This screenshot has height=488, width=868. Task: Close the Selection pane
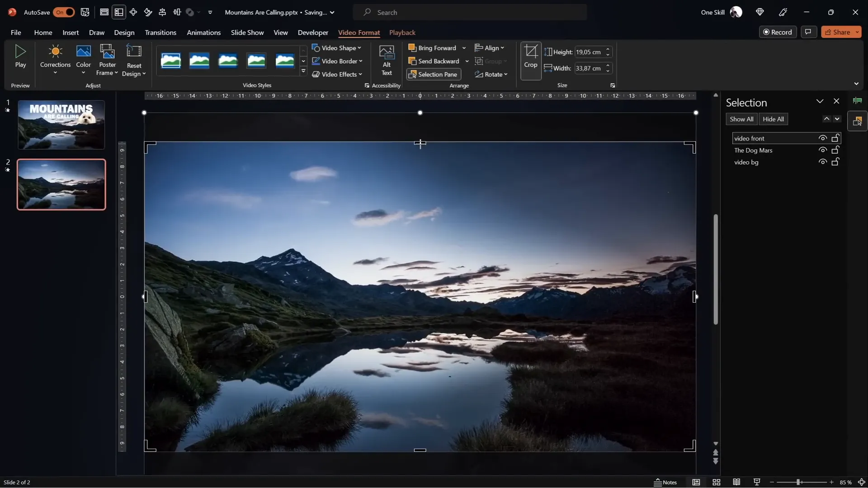[836, 101]
